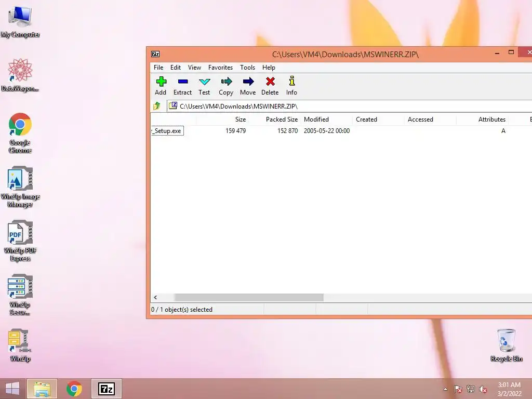Open the Edit menu
Image resolution: width=532 pixels, height=399 pixels.
[176, 68]
